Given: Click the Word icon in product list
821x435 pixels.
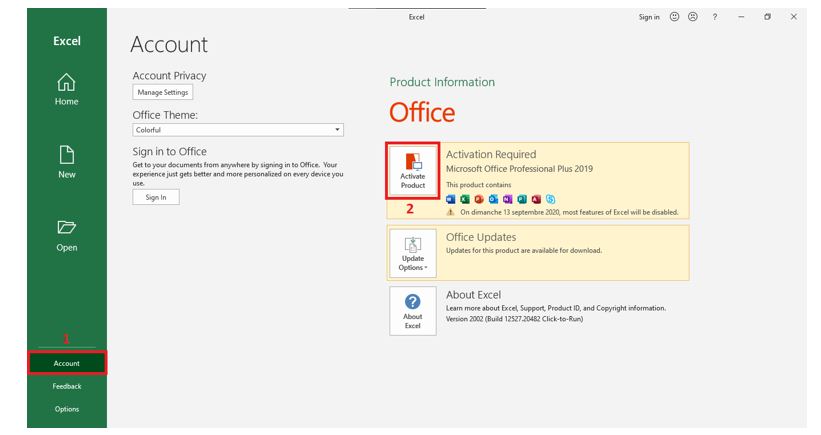Looking at the screenshot, I should 450,198.
